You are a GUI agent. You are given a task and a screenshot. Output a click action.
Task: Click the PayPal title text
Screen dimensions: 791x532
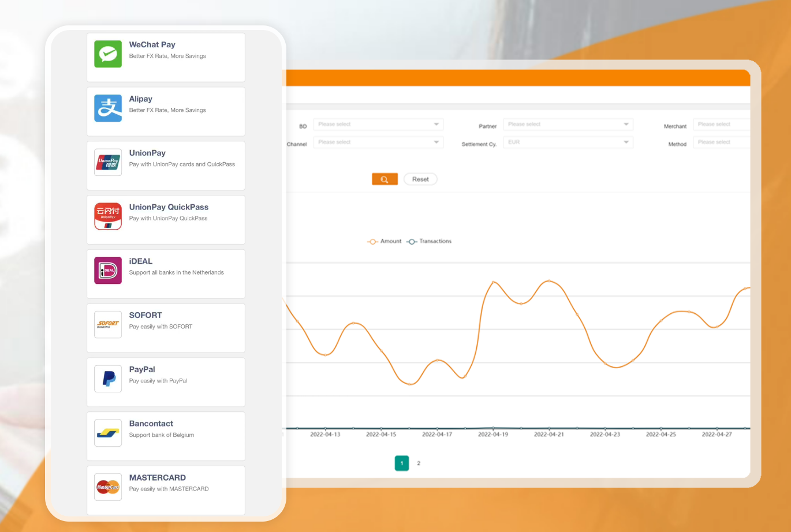[x=142, y=369]
